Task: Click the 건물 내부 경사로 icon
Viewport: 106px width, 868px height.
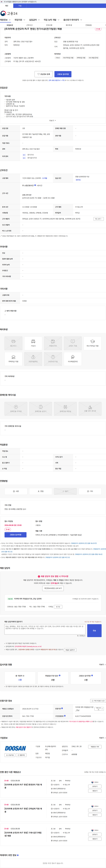Action: (90, 409)
